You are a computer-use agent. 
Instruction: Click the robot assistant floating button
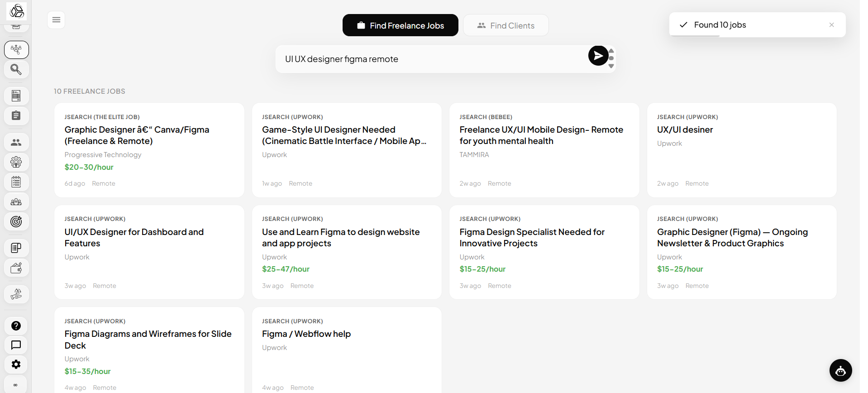pyautogui.click(x=840, y=371)
